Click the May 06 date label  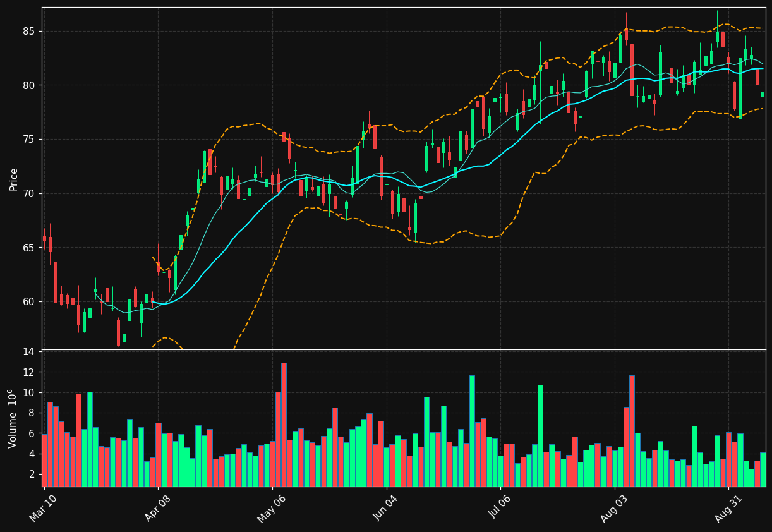pos(272,509)
